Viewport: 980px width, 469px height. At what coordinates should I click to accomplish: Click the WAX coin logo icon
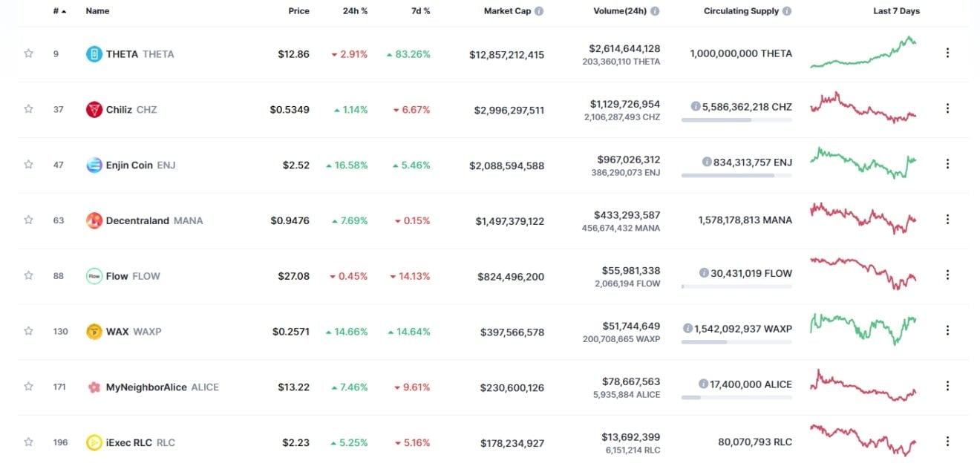click(94, 332)
